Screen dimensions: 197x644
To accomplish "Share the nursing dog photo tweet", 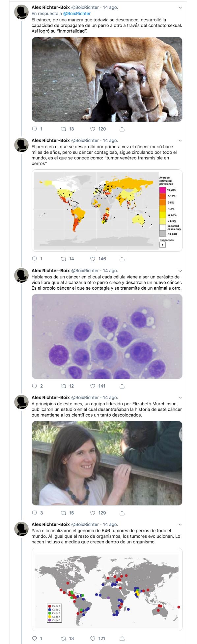I will tap(122, 129).
